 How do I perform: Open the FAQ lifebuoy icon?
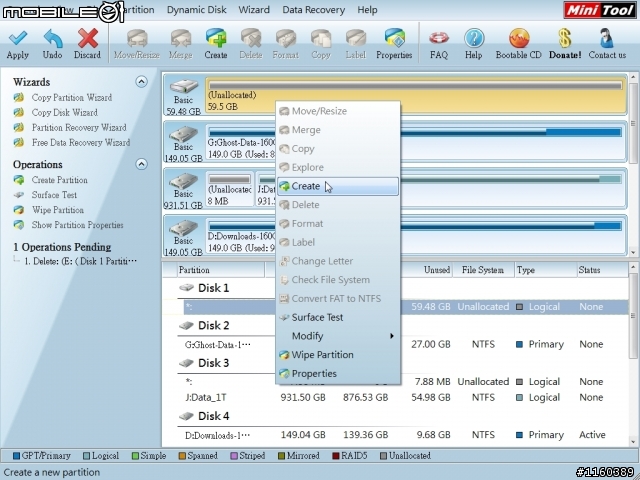pyautogui.click(x=439, y=38)
